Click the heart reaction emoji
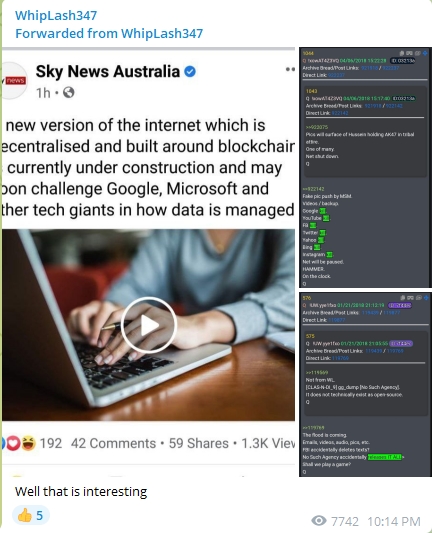The height and width of the screenshot is (533, 432). (14, 444)
